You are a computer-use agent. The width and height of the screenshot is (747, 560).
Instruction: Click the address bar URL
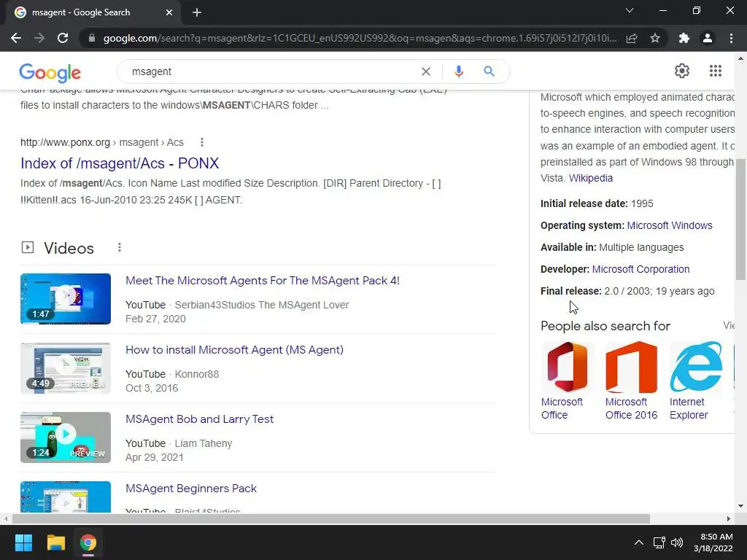click(x=360, y=38)
